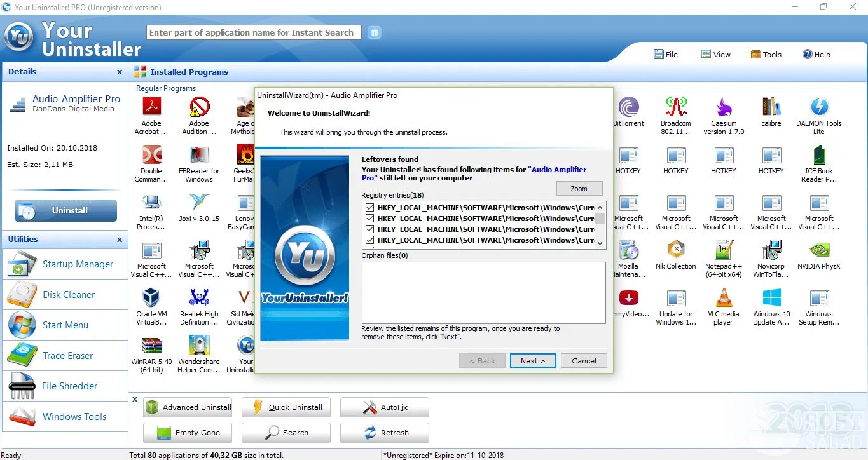The height and width of the screenshot is (460, 868).
Task: Open the Help menu
Action: click(816, 55)
